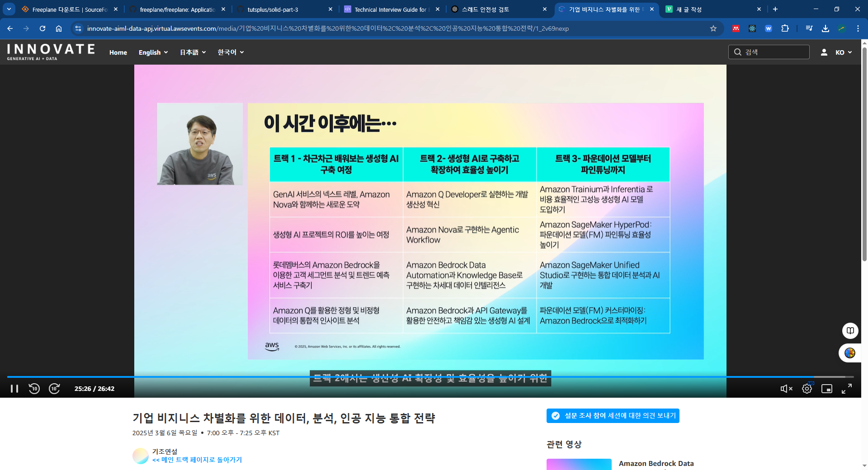This screenshot has width=868, height=470.
Task: Seek in the video progress bar
Action: click(x=430, y=376)
